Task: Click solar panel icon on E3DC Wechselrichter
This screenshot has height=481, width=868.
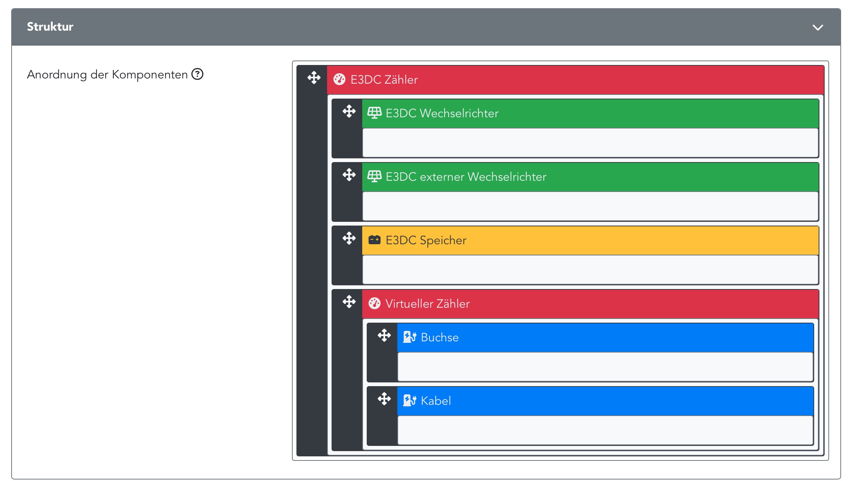Action: point(374,113)
